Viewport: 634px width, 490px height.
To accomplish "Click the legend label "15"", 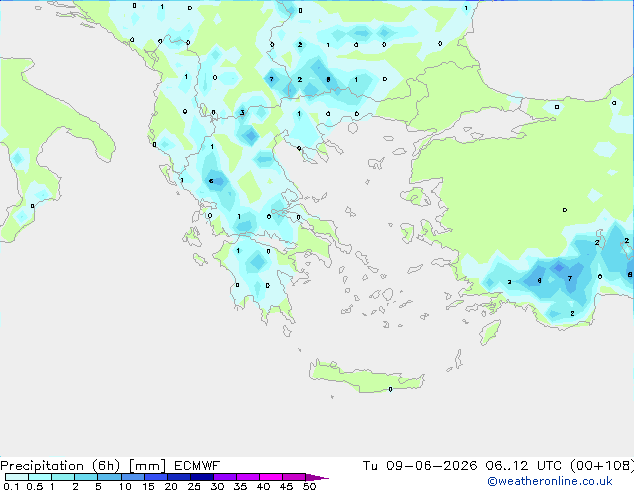I will coord(148,486).
